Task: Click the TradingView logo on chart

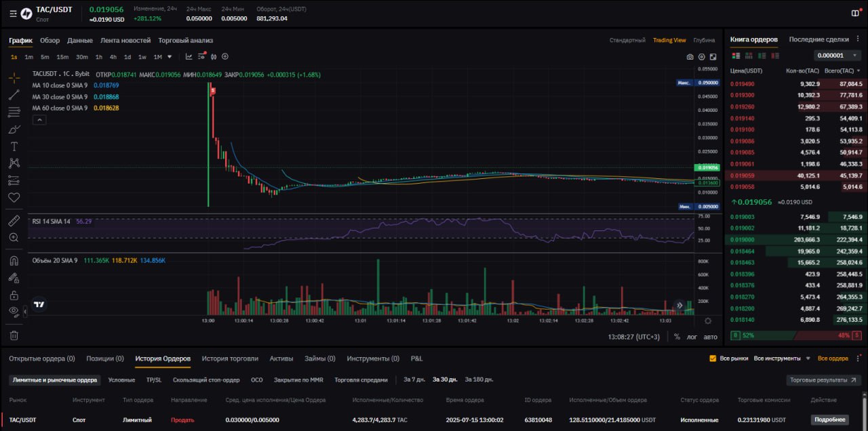Action: [39, 305]
